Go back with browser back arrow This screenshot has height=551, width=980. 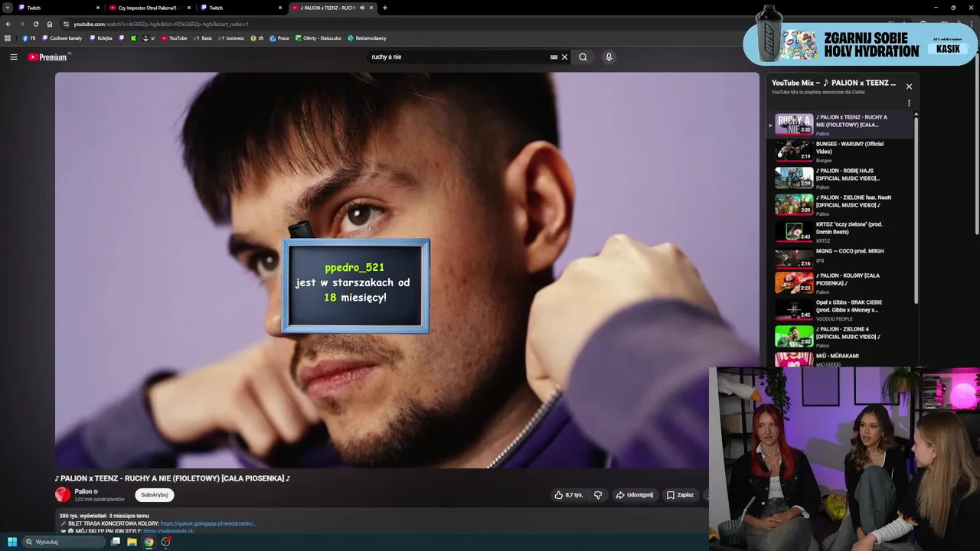coord(8,24)
